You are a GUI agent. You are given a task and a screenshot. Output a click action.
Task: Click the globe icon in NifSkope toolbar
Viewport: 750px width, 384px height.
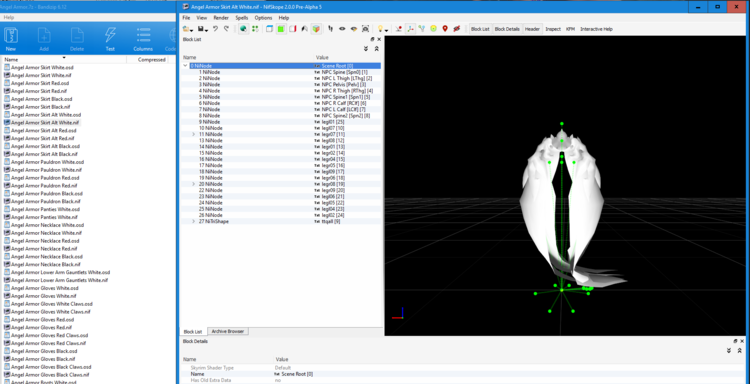(x=243, y=29)
